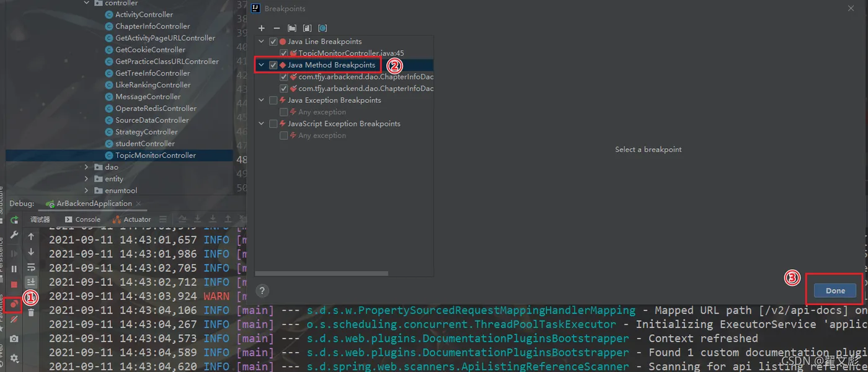The width and height of the screenshot is (868, 372).
Task: Collapse controller package in project tree
Action: click(x=87, y=3)
